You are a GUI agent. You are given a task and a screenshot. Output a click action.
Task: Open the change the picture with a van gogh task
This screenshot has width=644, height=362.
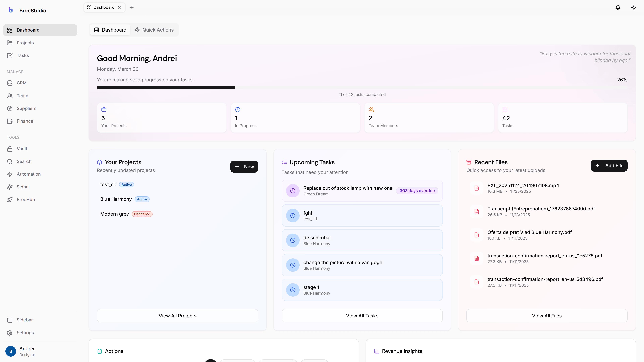coord(362,265)
